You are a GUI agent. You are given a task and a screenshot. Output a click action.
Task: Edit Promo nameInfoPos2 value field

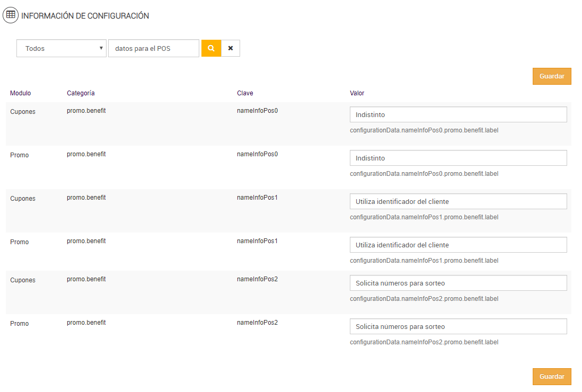coord(458,327)
